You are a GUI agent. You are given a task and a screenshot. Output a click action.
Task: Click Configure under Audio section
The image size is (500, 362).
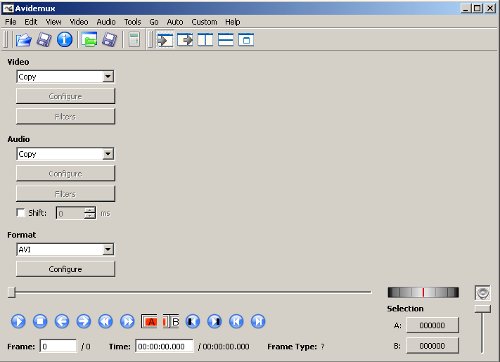(x=65, y=174)
